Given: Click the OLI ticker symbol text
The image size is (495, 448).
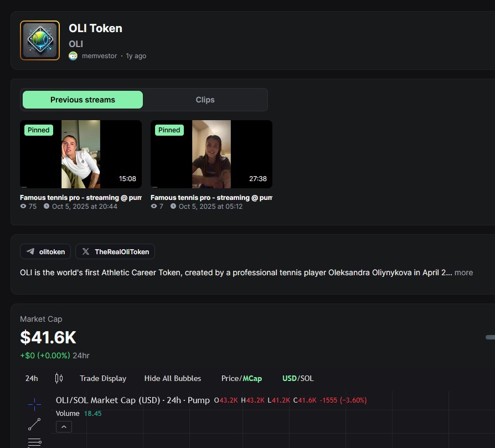Looking at the screenshot, I should [76, 44].
